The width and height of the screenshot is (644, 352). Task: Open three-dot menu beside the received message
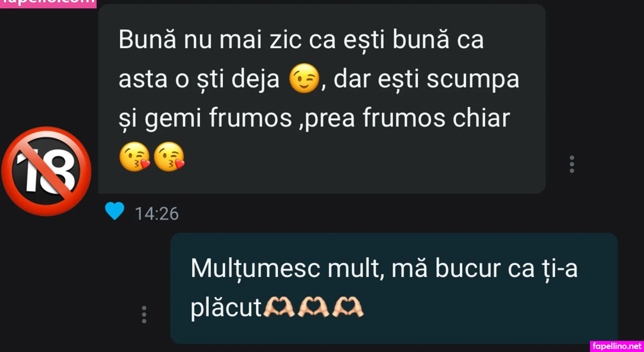[572, 164]
